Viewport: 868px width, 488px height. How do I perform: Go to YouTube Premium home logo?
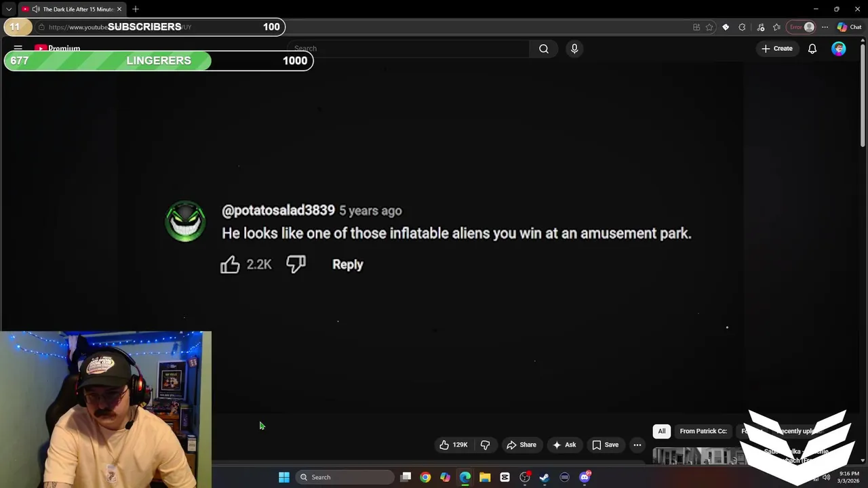pos(58,49)
